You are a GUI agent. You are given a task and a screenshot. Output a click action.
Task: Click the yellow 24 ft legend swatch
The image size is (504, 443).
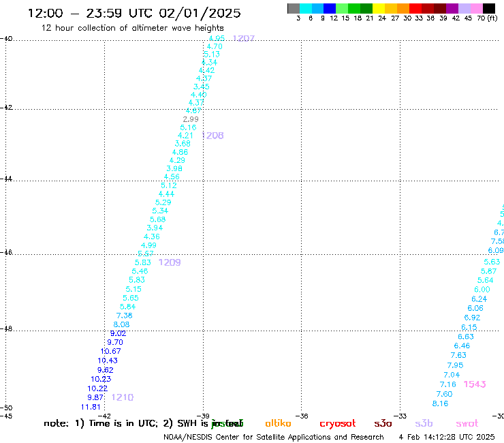pyautogui.click(x=379, y=8)
